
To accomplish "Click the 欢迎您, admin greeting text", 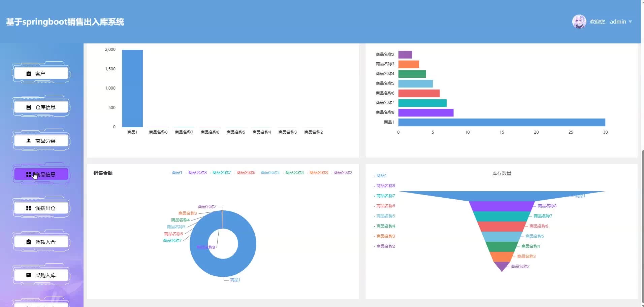I will pos(608,22).
